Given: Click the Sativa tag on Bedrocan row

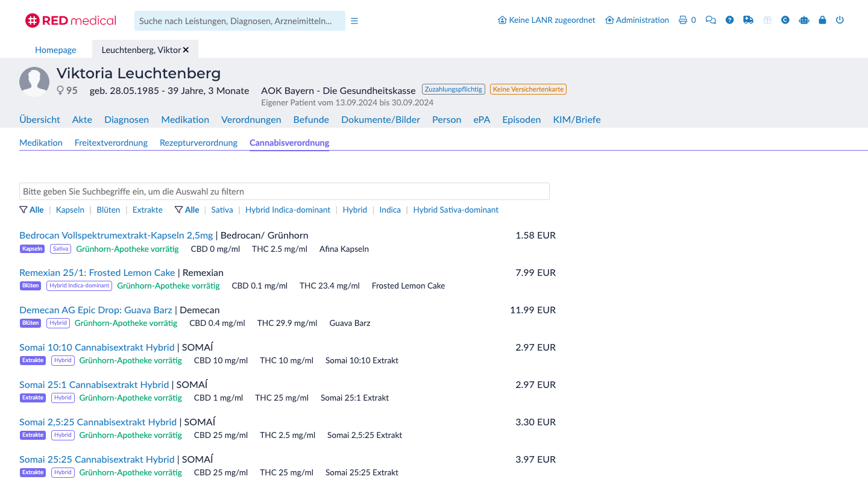Looking at the screenshot, I should pyautogui.click(x=61, y=249).
